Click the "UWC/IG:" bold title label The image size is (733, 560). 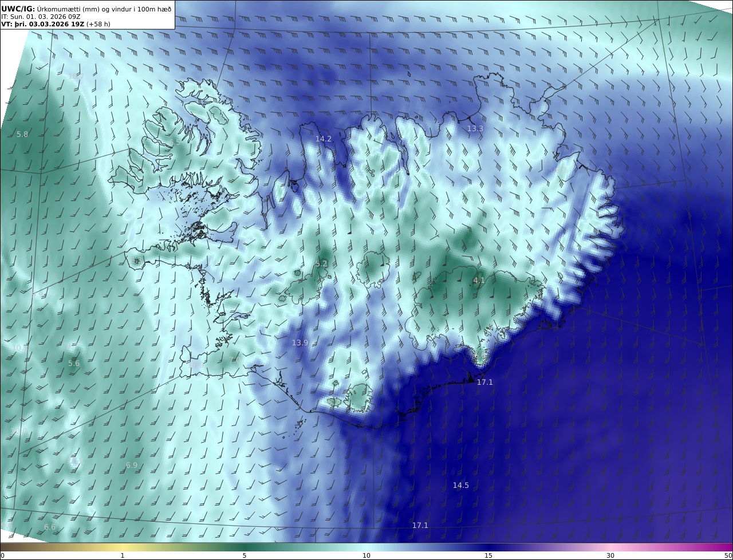click(x=18, y=9)
